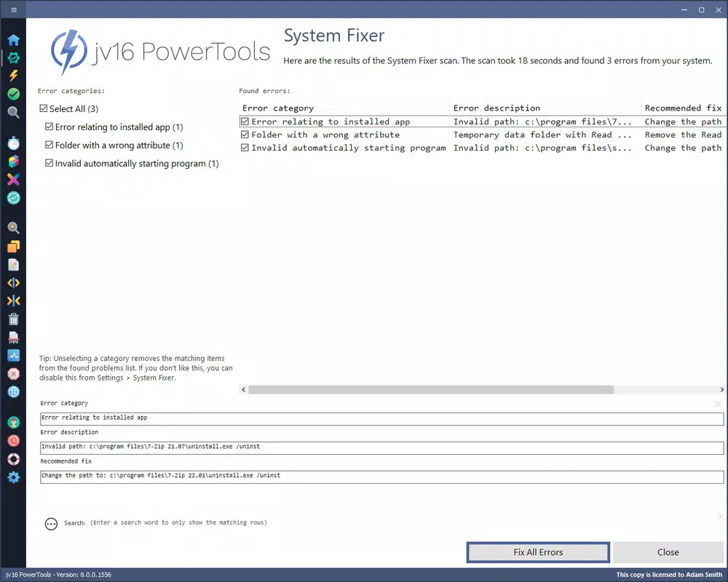
Task: Toggle the Select All (3) checkbox
Action: [44, 108]
